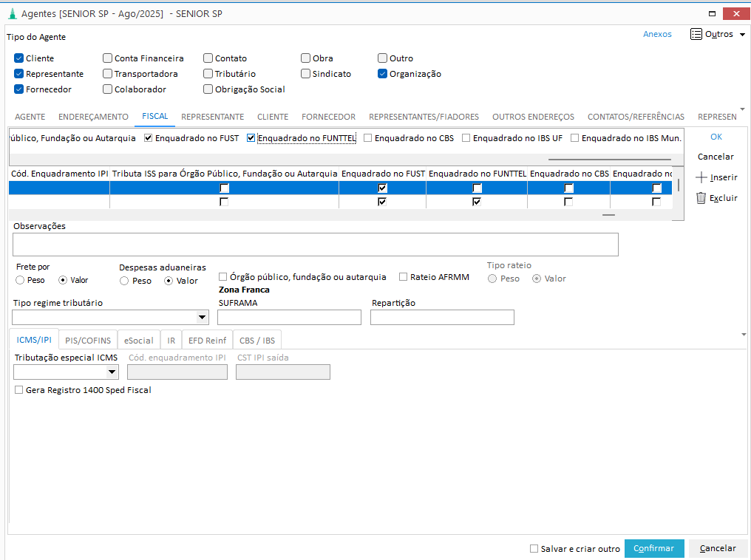Uncheck the Fornecedor checkbox
Viewport: 751px width, 560px height.
point(18,89)
